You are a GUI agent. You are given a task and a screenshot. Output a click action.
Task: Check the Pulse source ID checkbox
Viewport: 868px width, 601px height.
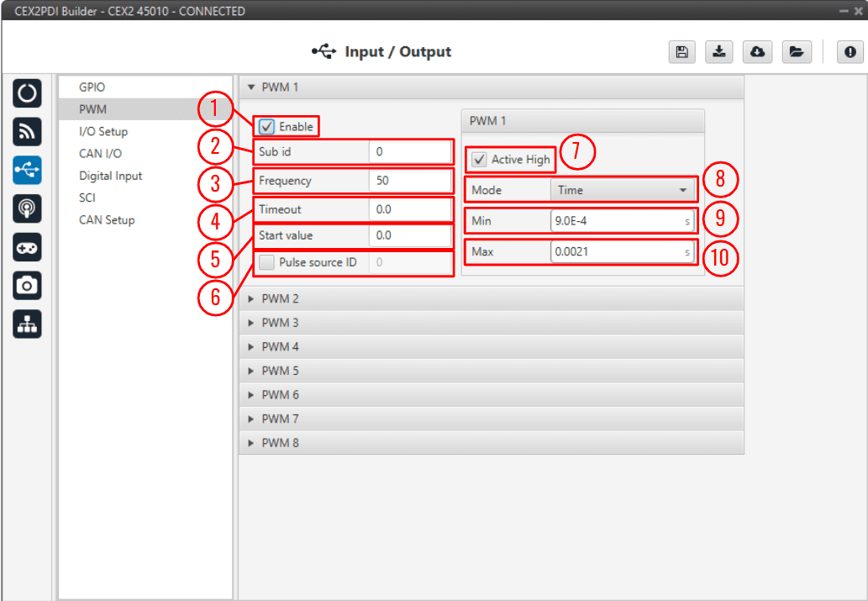pyautogui.click(x=267, y=262)
